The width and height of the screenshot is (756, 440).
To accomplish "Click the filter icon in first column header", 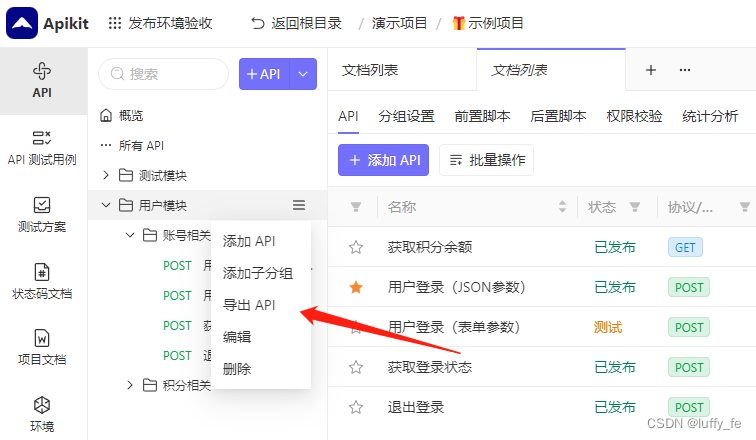I will point(356,207).
